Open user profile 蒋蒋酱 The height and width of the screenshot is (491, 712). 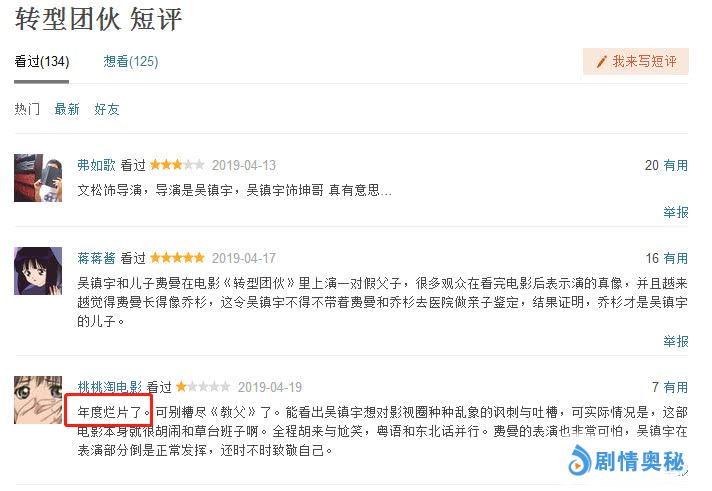coord(96,258)
